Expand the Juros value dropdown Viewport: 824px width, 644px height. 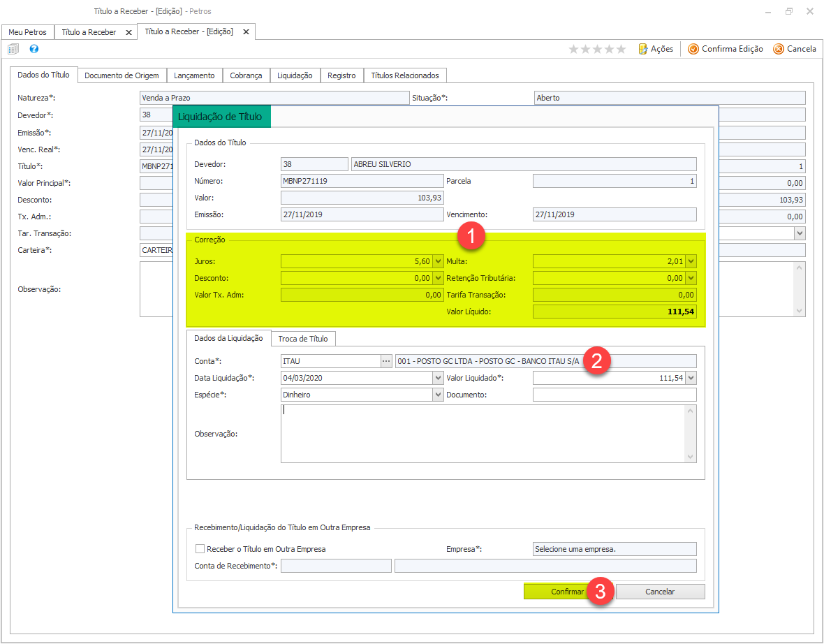click(438, 261)
